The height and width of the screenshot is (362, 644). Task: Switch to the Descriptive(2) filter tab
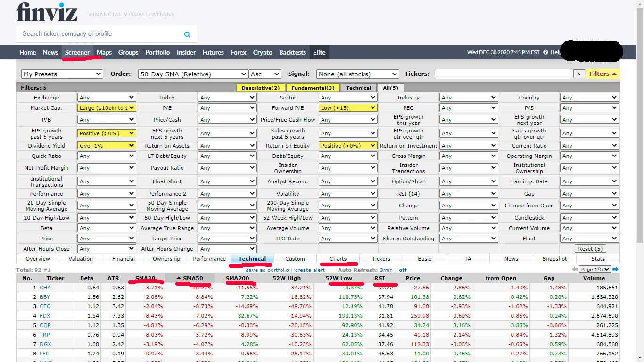pos(261,88)
